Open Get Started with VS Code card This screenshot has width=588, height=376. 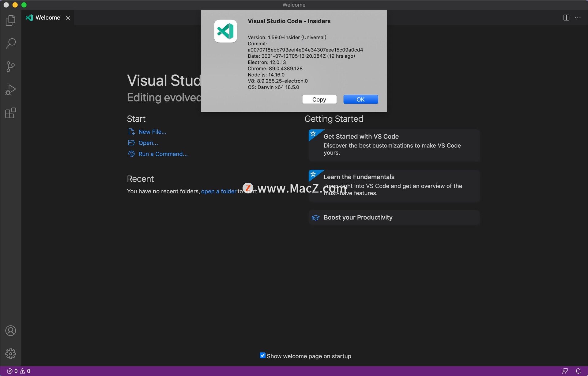point(394,145)
